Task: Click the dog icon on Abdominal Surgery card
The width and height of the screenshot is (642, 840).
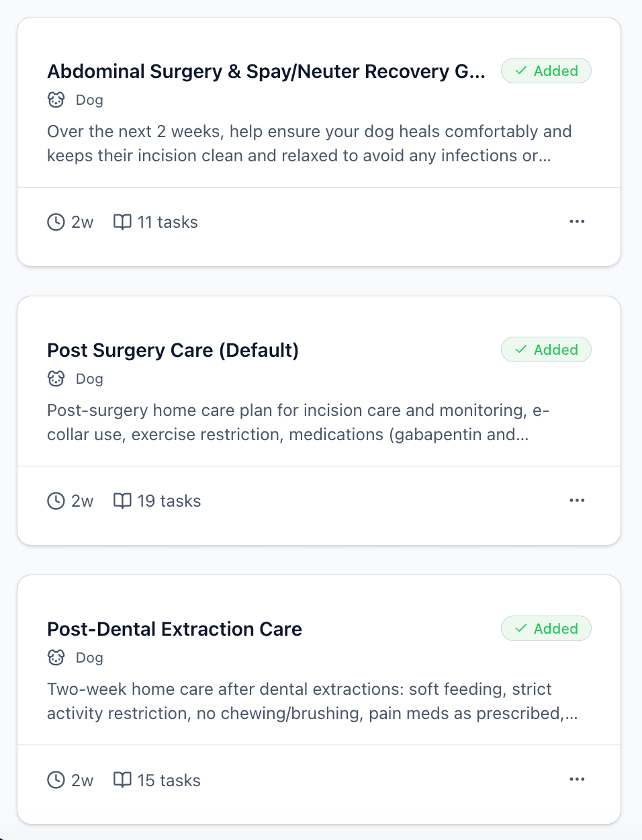Action: point(56,99)
